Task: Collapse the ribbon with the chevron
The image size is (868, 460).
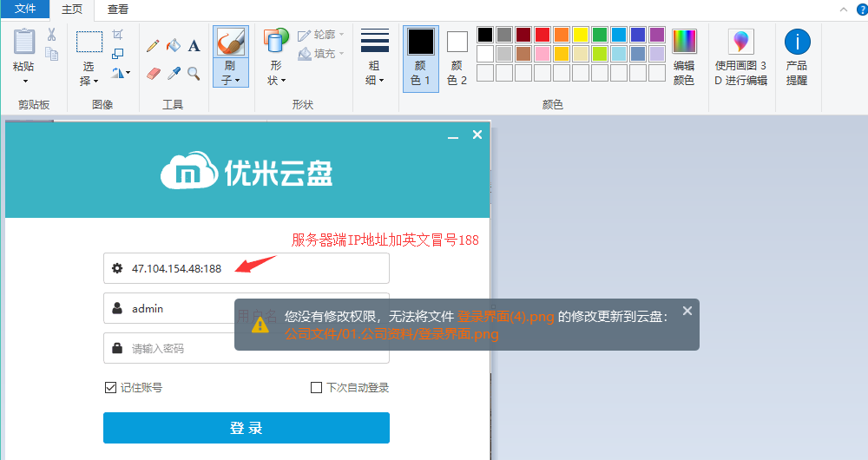Action: (x=844, y=10)
